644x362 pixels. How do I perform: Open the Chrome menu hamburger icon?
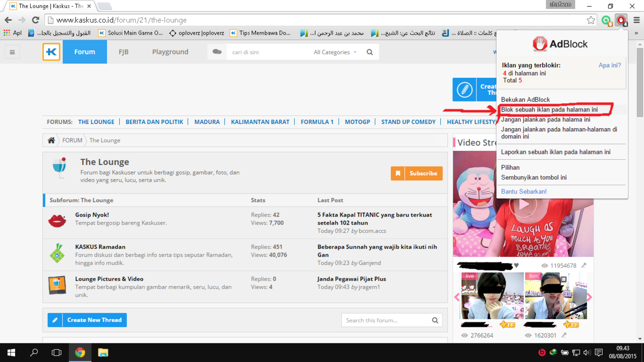click(636, 20)
